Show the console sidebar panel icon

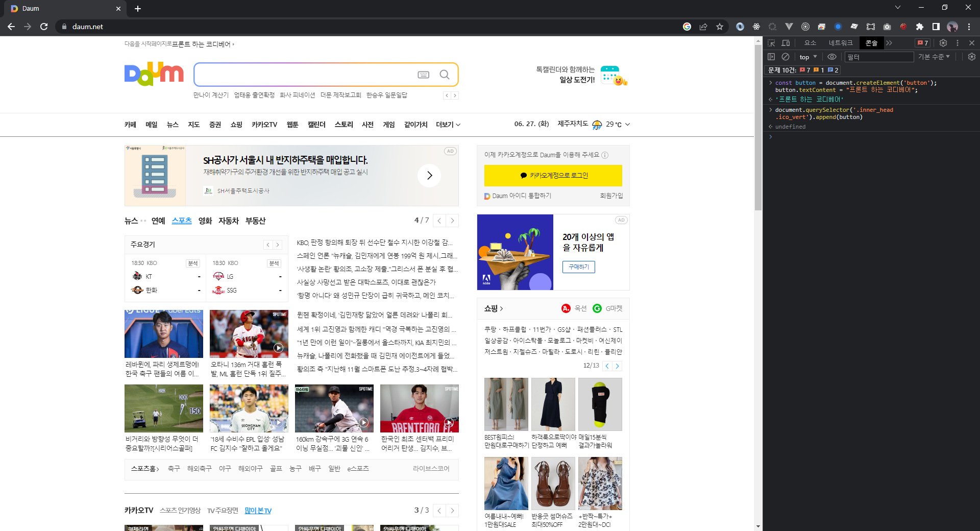[771, 57]
